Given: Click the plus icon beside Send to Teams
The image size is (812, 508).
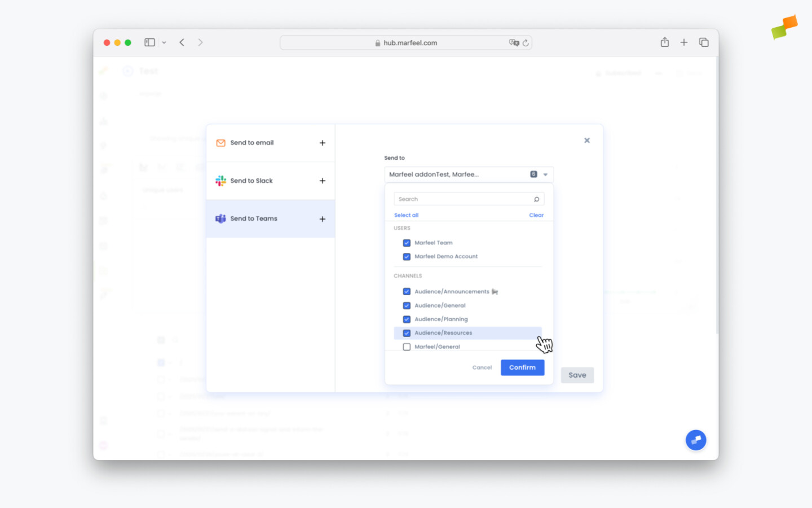Looking at the screenshot, I should click(x=322, y=218).
